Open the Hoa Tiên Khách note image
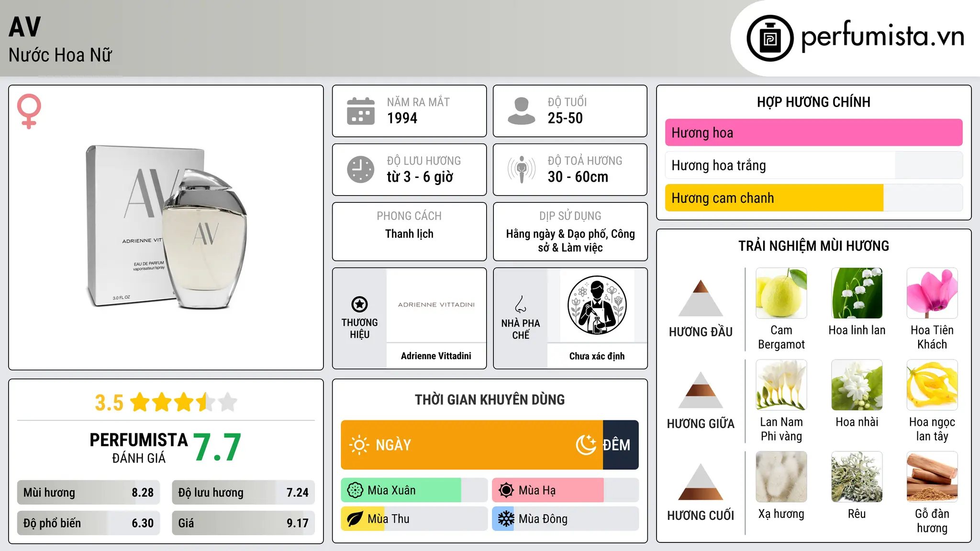This screenshot has height=551, width=980. click(932, 293)
